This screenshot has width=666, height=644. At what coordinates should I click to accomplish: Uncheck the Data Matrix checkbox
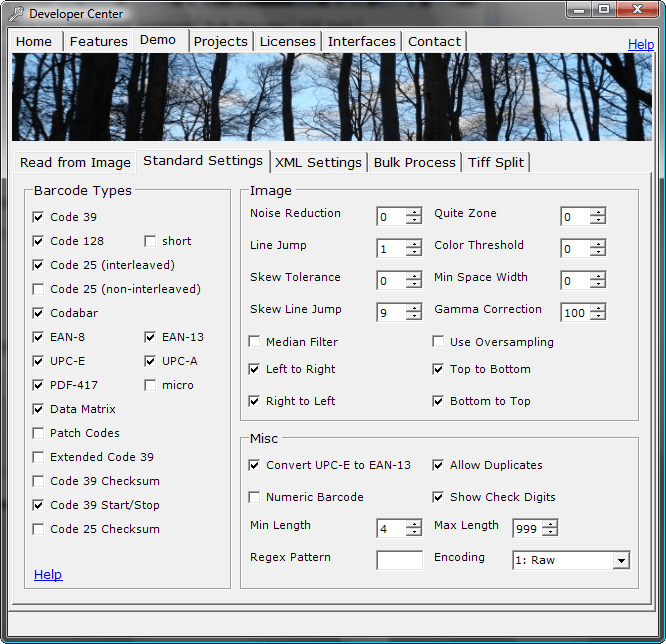tap(38, 409)
